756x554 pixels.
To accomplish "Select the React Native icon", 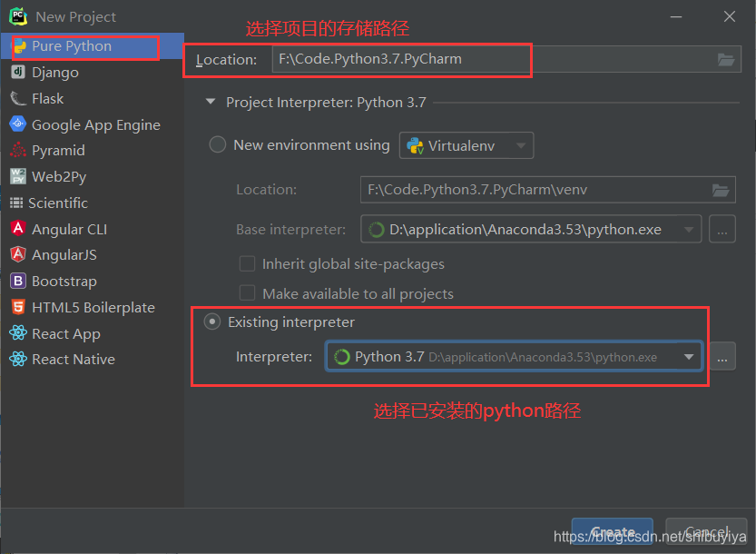I will pyautogui.click(x=18, y=359).
